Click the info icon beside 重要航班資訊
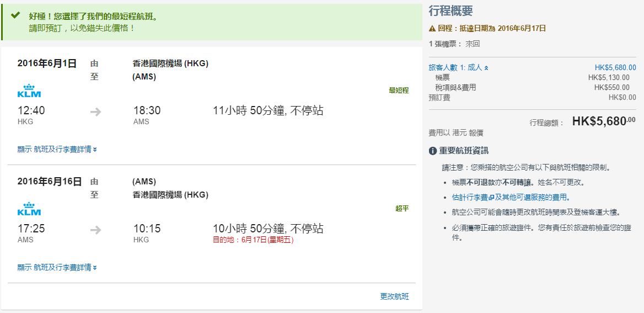644x313 pixels. 433,151
